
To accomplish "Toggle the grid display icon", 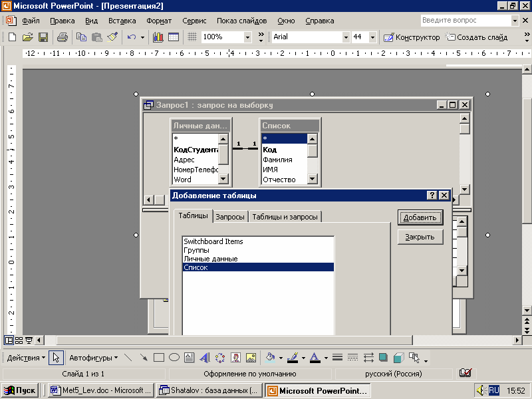I will click(x=192, y=37).
